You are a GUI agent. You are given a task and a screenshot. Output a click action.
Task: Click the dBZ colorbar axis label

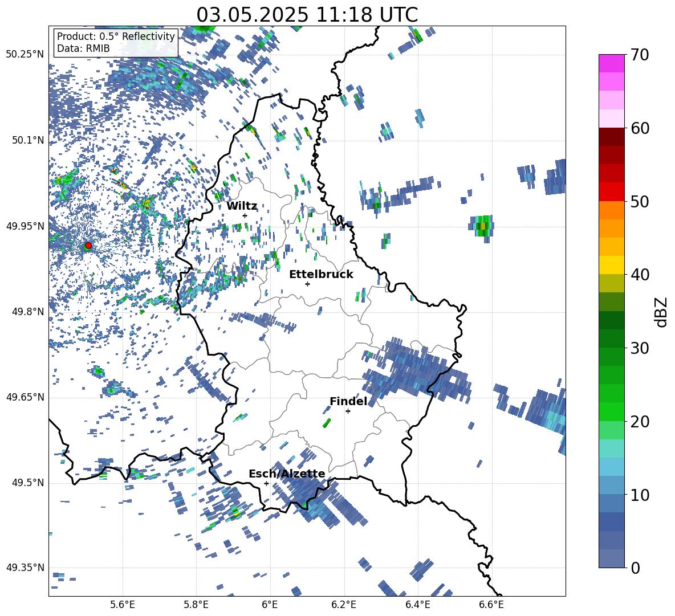pyautogui.click(x=661, y=312)
